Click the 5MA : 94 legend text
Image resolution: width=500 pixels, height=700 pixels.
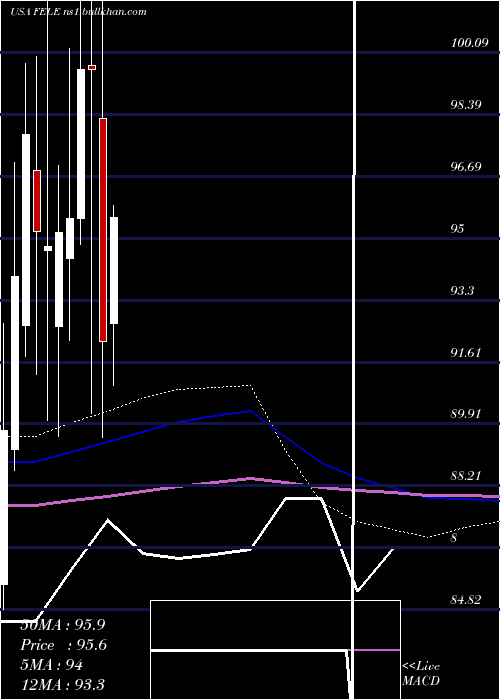(x=52, y=665)
